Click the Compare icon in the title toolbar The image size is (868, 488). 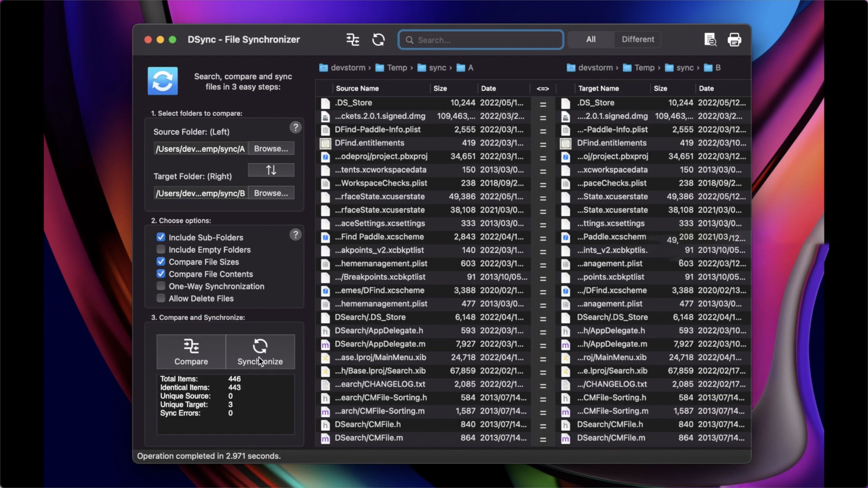(x=352, y=40)
